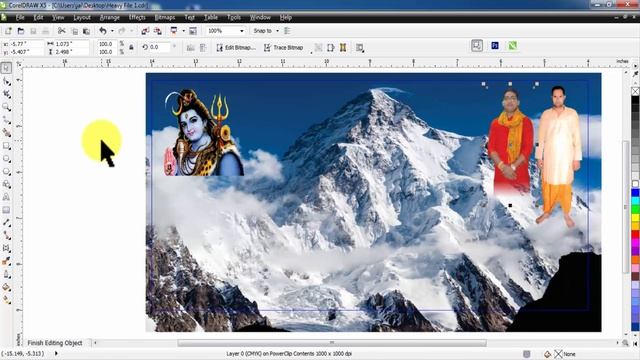This screenshot has width=640, height=360.
Task: Open the Text menu
Action: pos(189,18)
